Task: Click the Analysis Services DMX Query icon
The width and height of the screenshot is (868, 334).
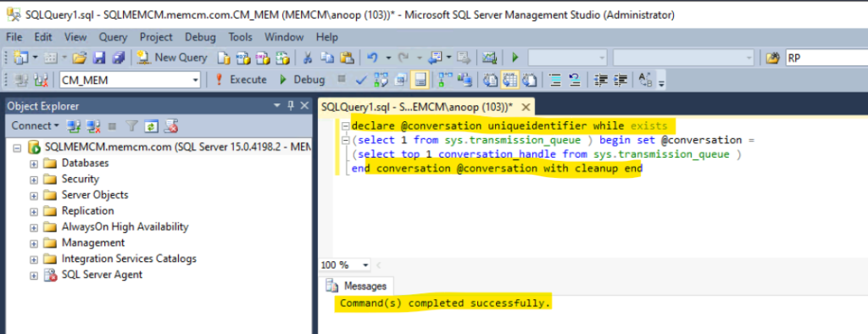Action: tap(263, 58)
